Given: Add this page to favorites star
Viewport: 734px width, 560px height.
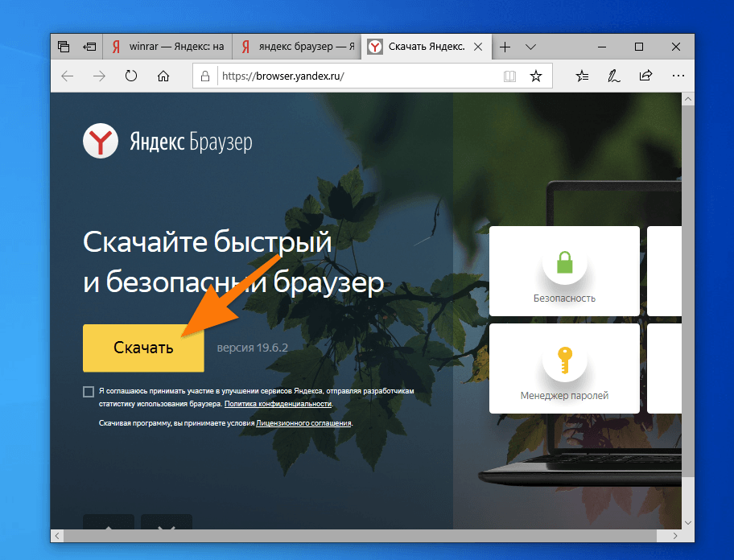Looking at the screenshot, I should click(x=536, y=76).
